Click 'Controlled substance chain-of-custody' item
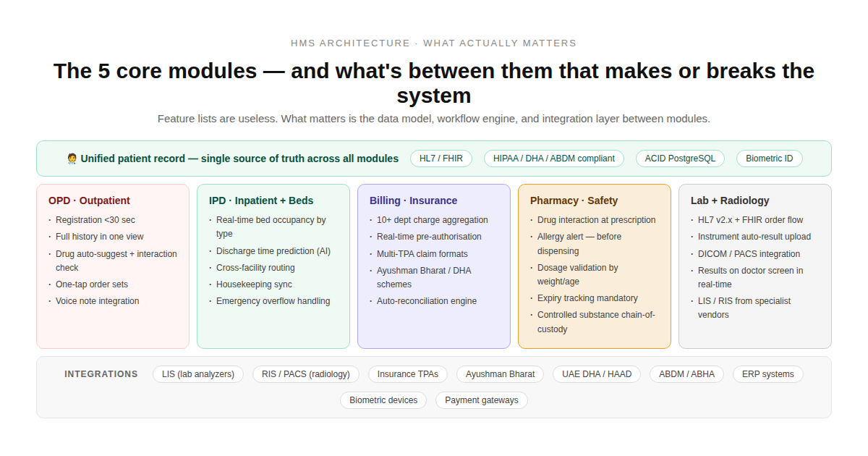 point(597,322)
